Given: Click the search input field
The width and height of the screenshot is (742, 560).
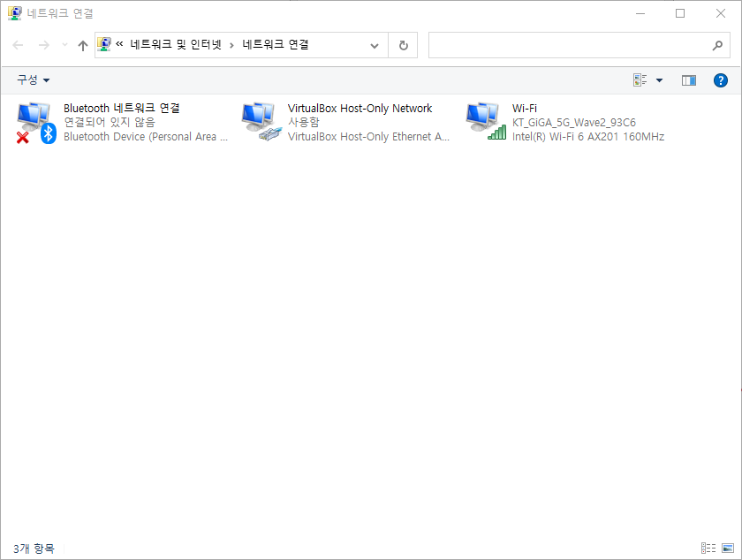Looking at the screenshot, I should [x=579, y=45].
